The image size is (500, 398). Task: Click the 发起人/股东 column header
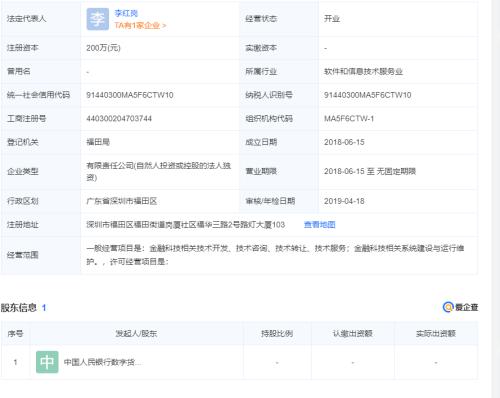coord(136,333)
